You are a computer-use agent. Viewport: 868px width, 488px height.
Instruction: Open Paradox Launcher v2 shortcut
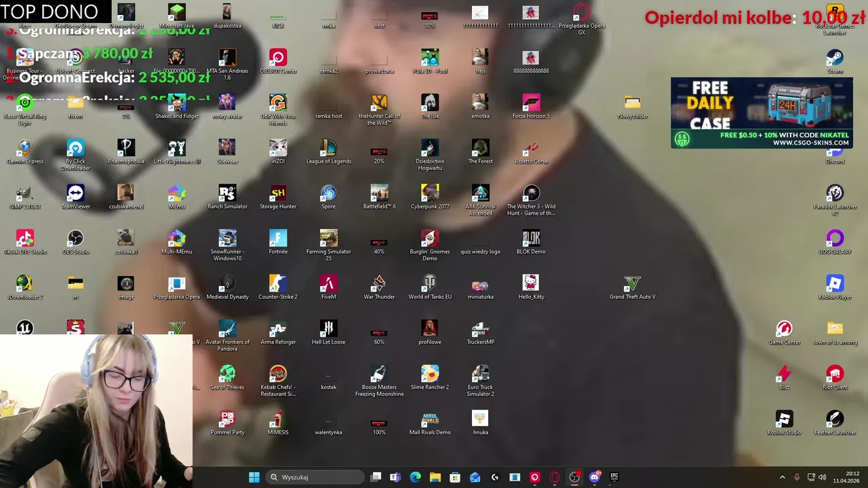835,201
